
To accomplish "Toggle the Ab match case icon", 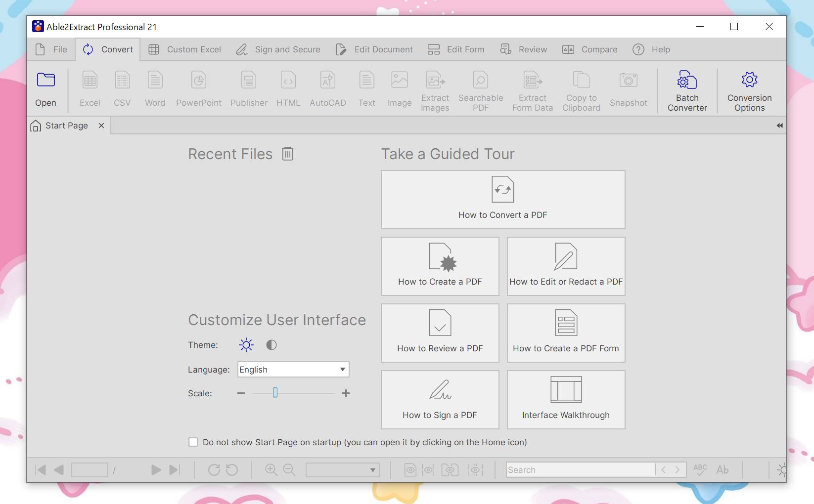I will coord(723,470).
